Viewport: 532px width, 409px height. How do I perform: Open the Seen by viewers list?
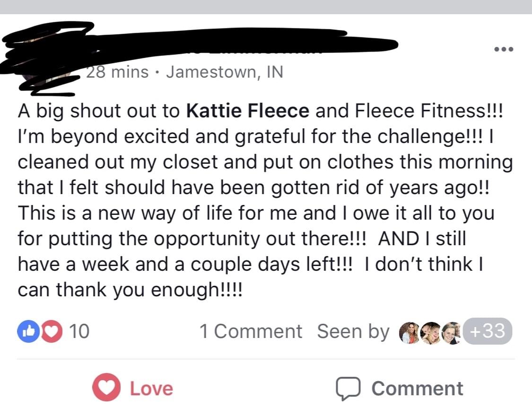click(353, 331)
